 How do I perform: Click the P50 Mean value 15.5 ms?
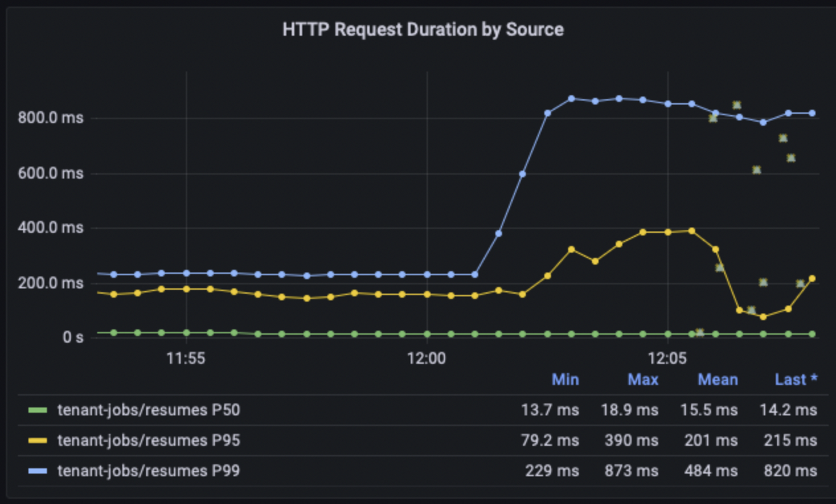pos(708,411)
